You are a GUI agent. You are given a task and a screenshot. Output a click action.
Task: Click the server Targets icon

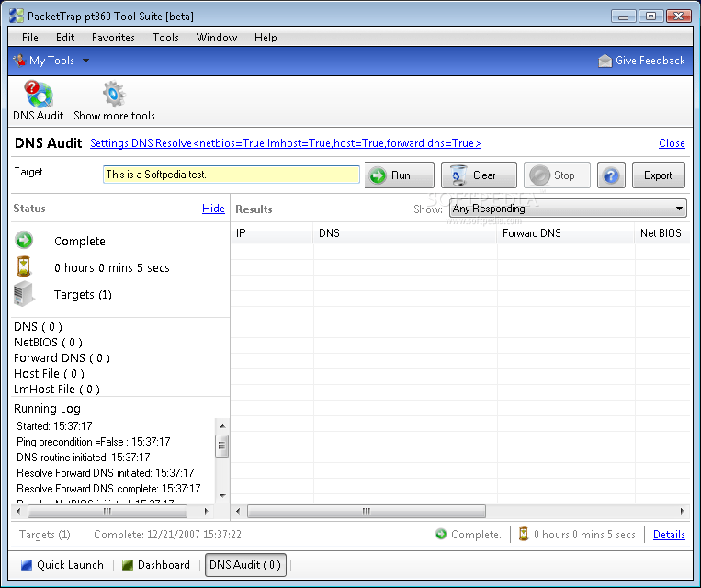[24, 293]
